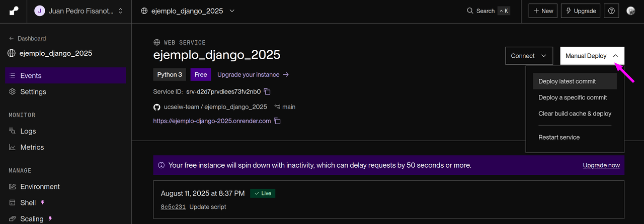Viewport: 644px width, 224px height.
Task: Click the Logs magnifier icon in the sidebar
Action: point(13,131)
